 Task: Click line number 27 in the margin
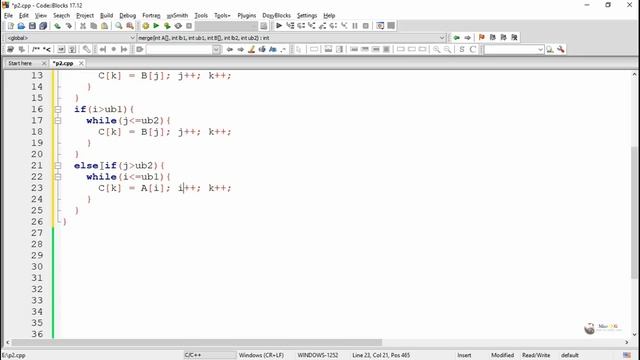click(37, 233)
